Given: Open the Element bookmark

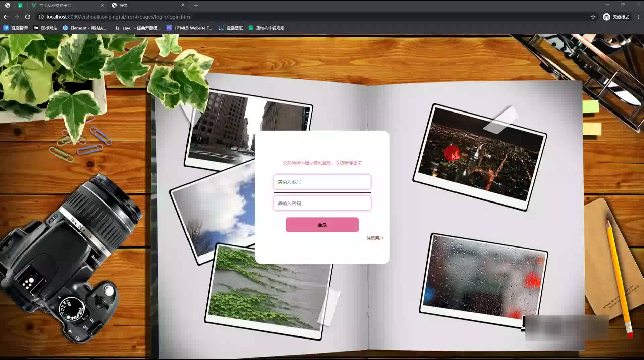Looking at the screenshot, I should [85, 28].
